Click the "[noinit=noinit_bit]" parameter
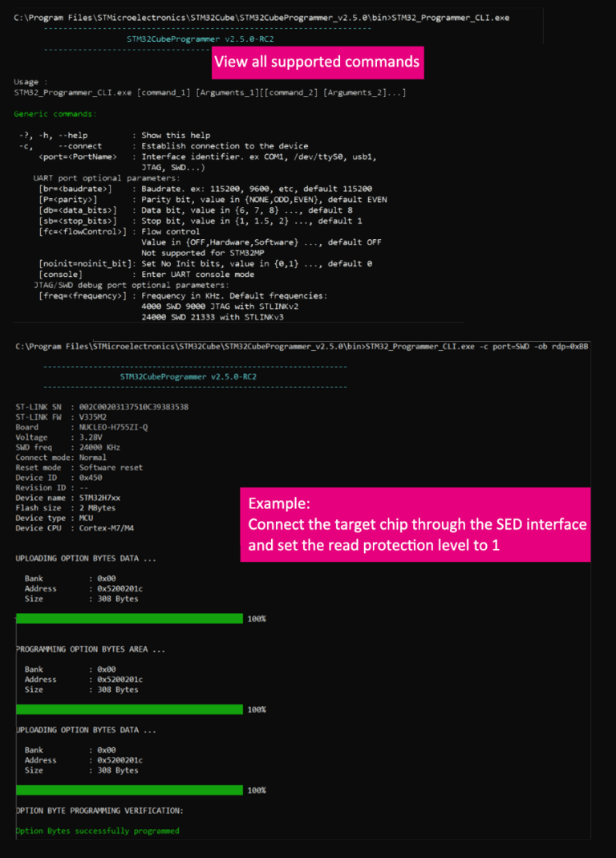The image size is (616, 858). coord(83,263)
